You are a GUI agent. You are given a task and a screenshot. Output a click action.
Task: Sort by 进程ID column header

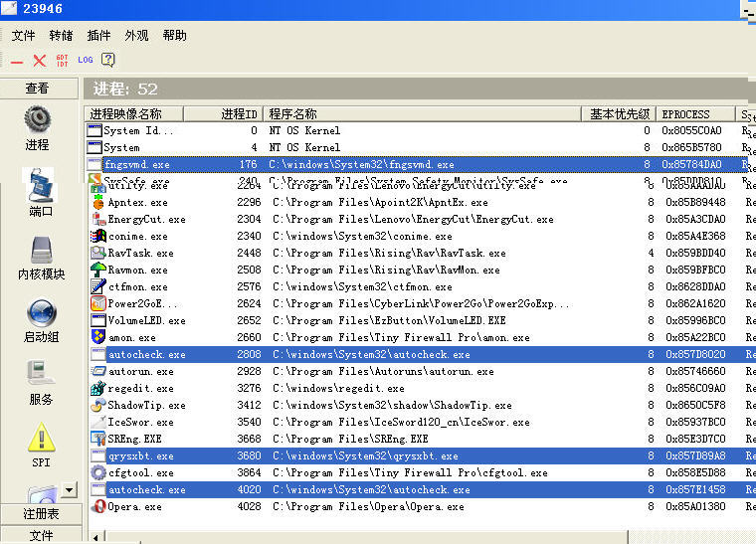tap(223, 114)
